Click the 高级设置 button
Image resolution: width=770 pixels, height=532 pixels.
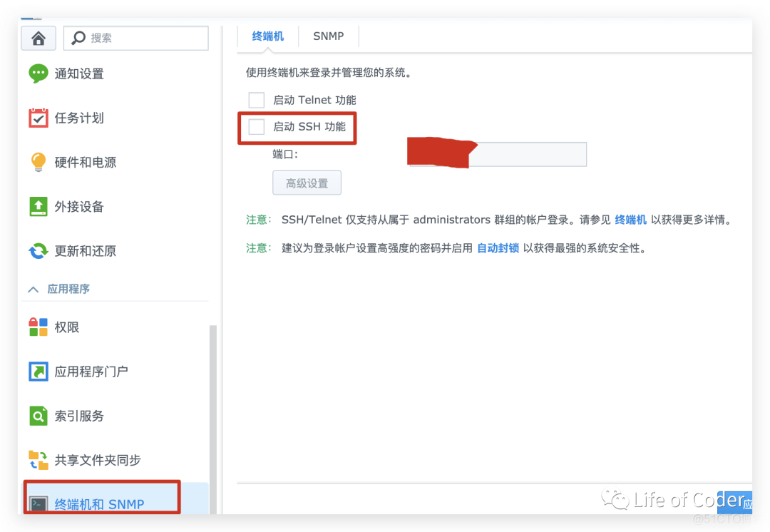pyautogui.click(x=307, y=183)
